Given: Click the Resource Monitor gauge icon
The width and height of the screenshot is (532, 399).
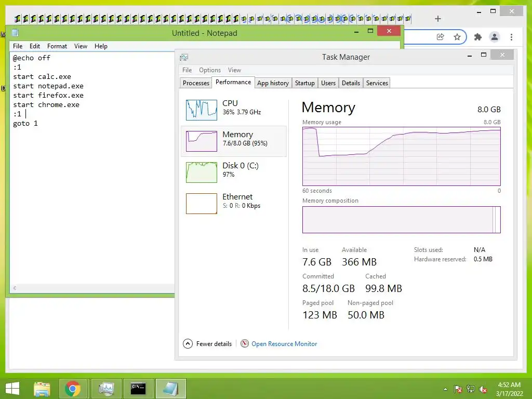Looking at the screenshot, I should click(x=244, y=344).
